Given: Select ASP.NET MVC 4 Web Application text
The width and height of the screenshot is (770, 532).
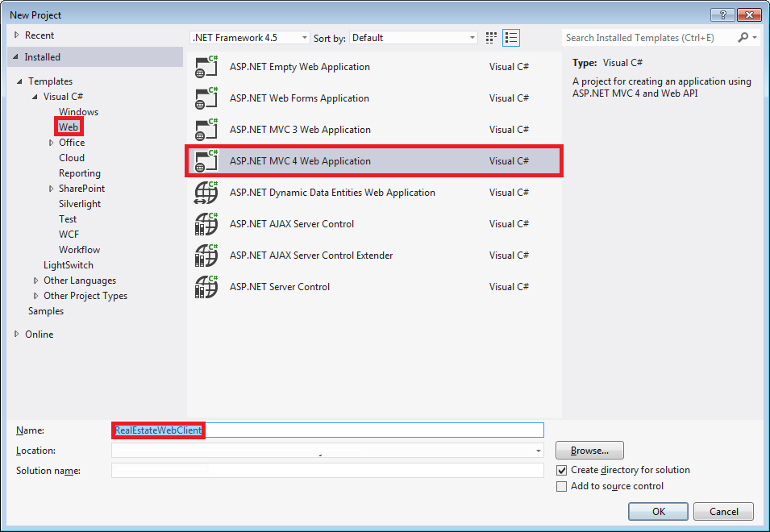Looking at the screenshot, I should tap(300, 161).
